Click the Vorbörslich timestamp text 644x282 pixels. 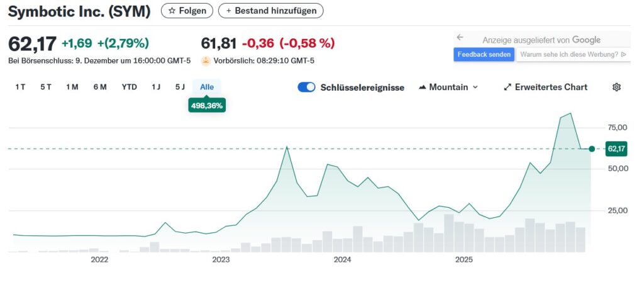(264, 61)
